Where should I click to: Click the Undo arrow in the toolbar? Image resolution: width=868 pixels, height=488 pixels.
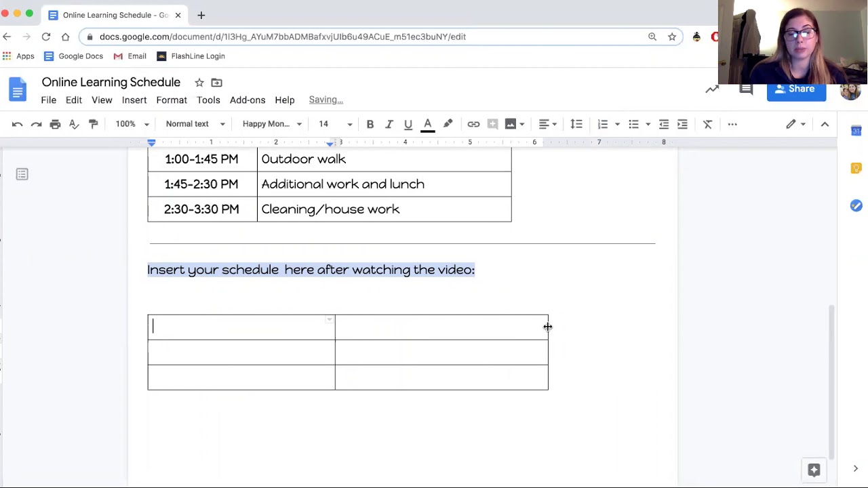[18, 124]
